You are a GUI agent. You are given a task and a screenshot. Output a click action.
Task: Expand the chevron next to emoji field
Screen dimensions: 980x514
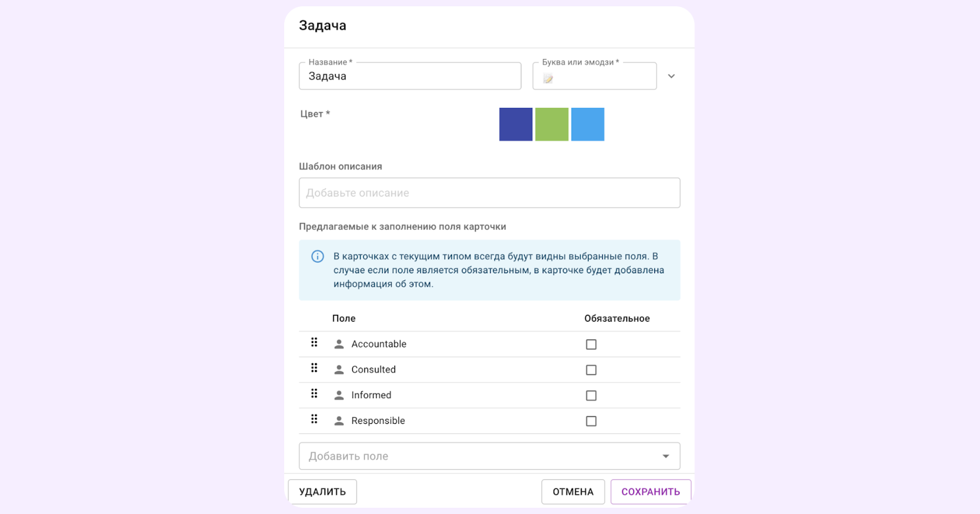(671, 77)
